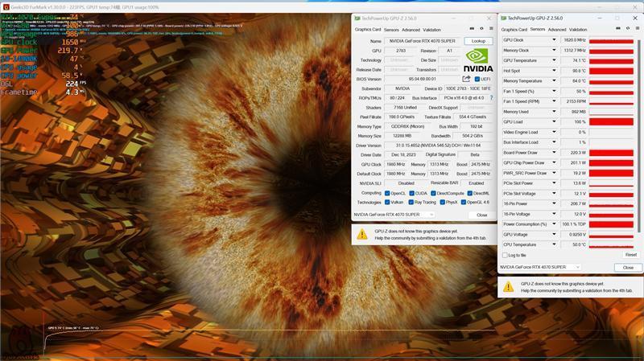Open Memory Clock sensor dropdown arrow
Screen dimensions: 644x361
[554, 50]
